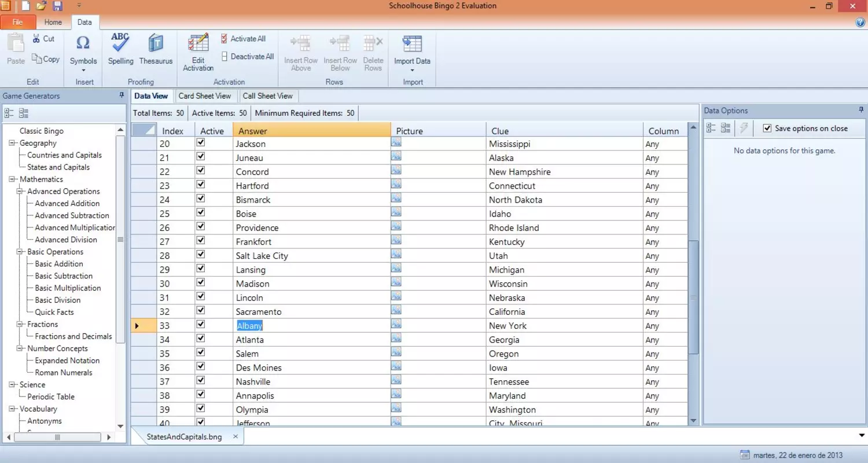Screen dimensions: 868x463
Task: Collapse the Fractions tree node
Action: [x=20, y=324]
